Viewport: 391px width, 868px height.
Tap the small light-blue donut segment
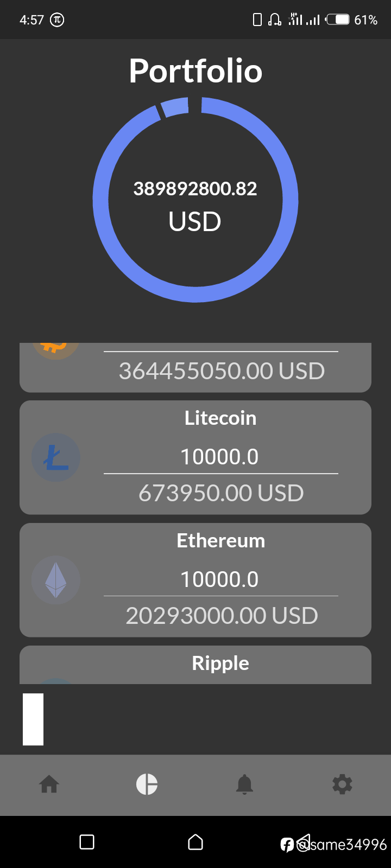(x=174, y=107)
